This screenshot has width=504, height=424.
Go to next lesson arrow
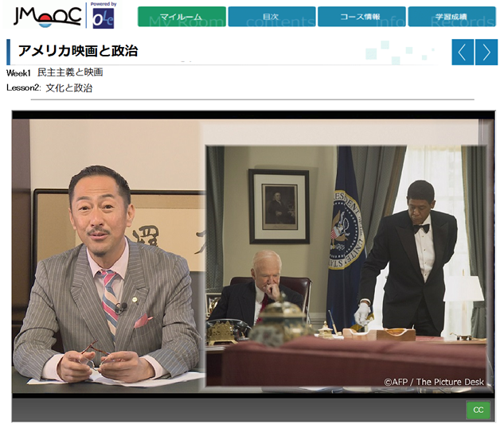[486, 52]
